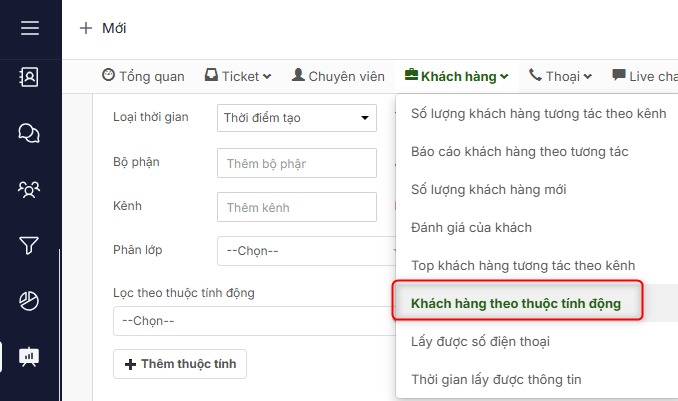Click the contacts icon in sidebar
This screenshot has width=678, height=401.
[x=30, y=78]
